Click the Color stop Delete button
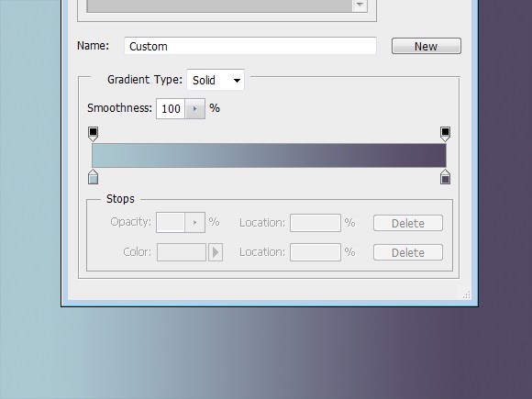The image size is (532, 399). pyautogui.click(x=408, y=252)
